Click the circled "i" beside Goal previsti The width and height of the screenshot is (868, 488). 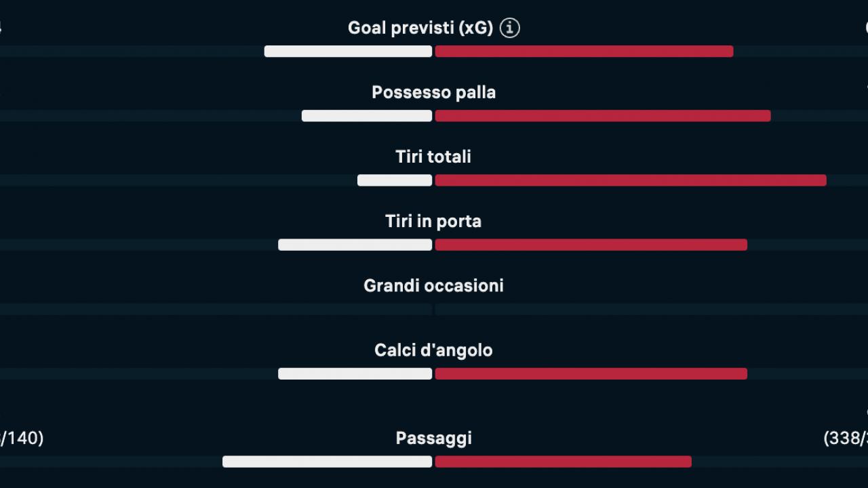click(509, 28)
